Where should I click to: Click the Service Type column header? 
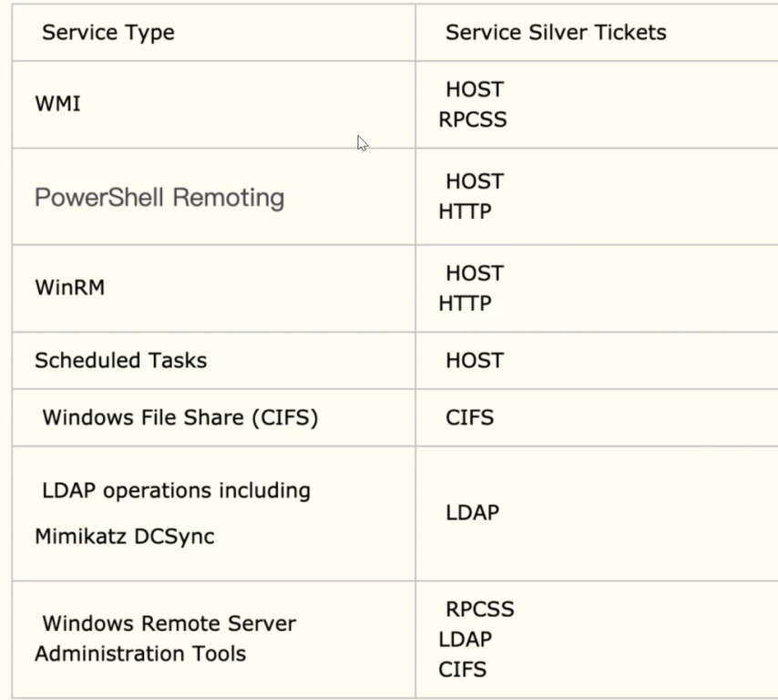tap(107, 33)
